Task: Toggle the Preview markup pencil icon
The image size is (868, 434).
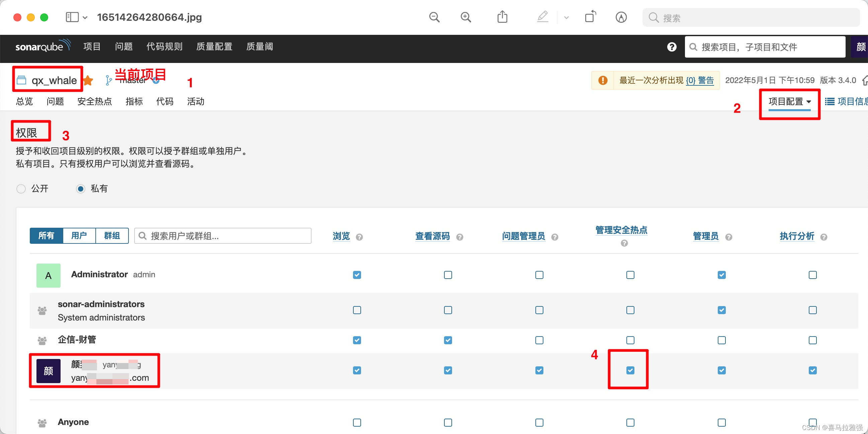Action: pos(542,17)
